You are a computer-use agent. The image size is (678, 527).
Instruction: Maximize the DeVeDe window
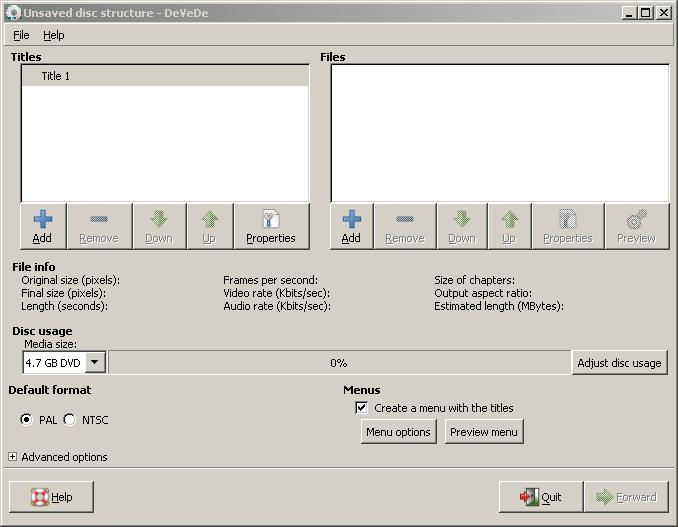point(646,13)
